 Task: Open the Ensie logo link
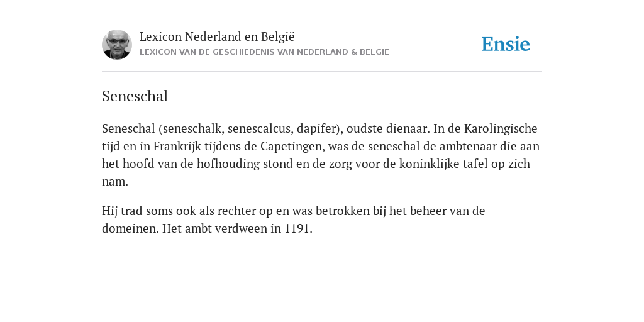point(506,44)
